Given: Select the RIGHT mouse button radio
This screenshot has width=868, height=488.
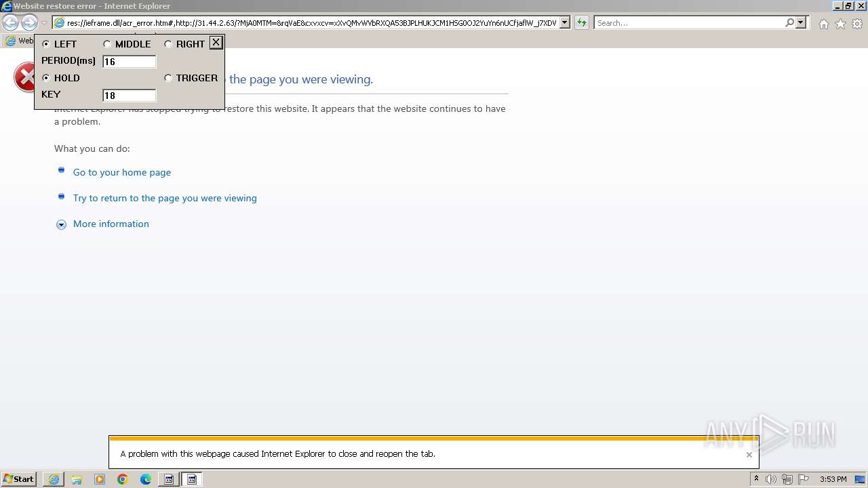Looking at the screenshot, I should (x=168, y=44).
